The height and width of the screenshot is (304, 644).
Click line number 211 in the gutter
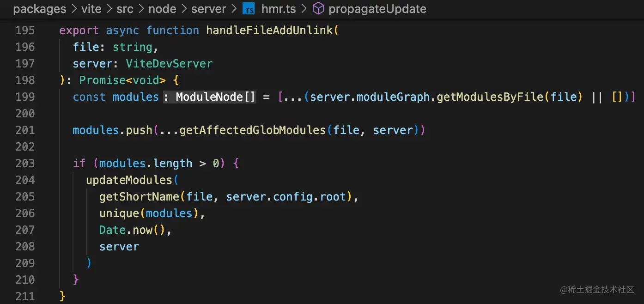pos(25,297)
